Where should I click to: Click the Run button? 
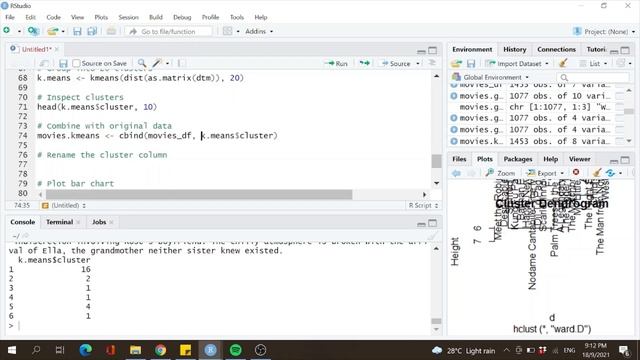click(336, 63)
